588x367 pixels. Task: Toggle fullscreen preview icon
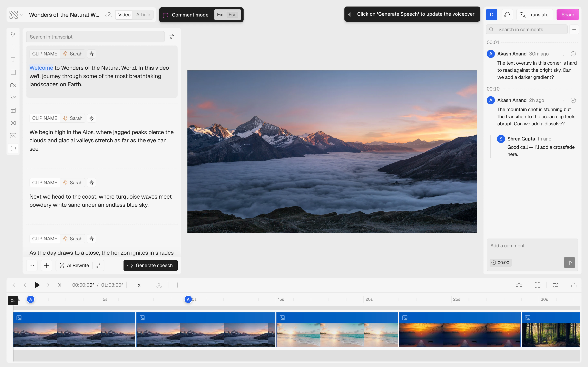537,285
